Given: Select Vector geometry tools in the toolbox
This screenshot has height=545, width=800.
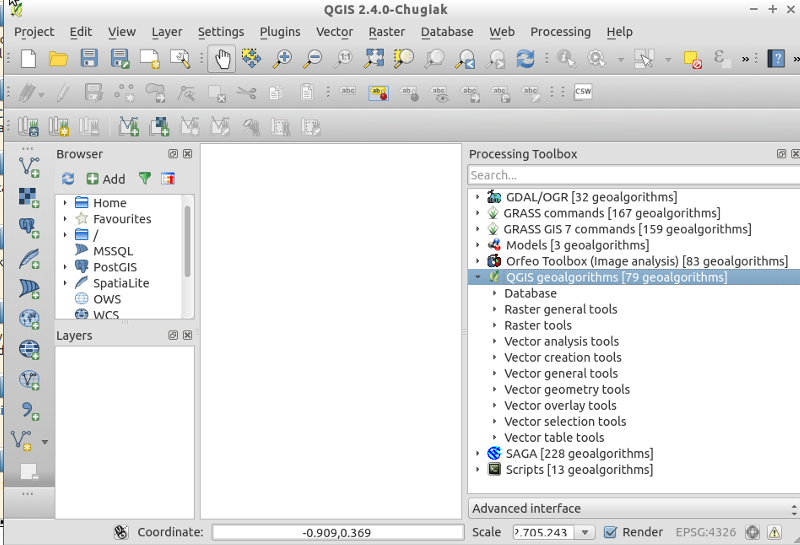Looking at the screenshot, I should tap(567, 389).
